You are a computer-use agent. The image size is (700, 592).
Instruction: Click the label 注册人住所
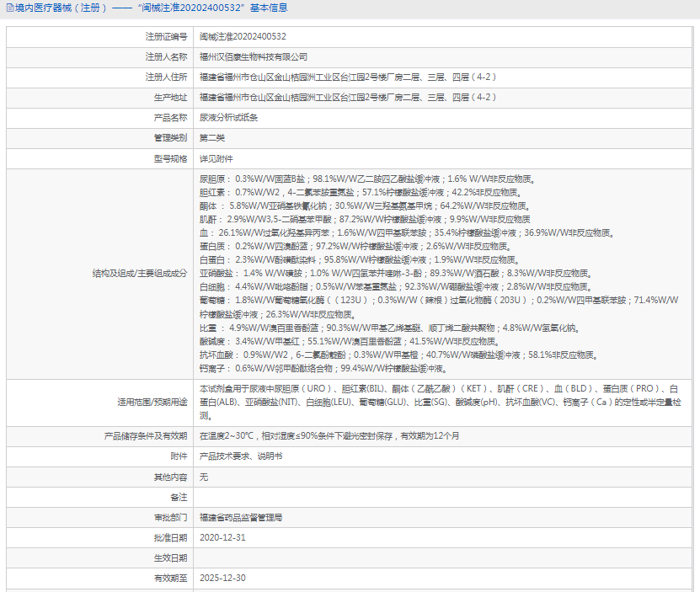(166, 77)
